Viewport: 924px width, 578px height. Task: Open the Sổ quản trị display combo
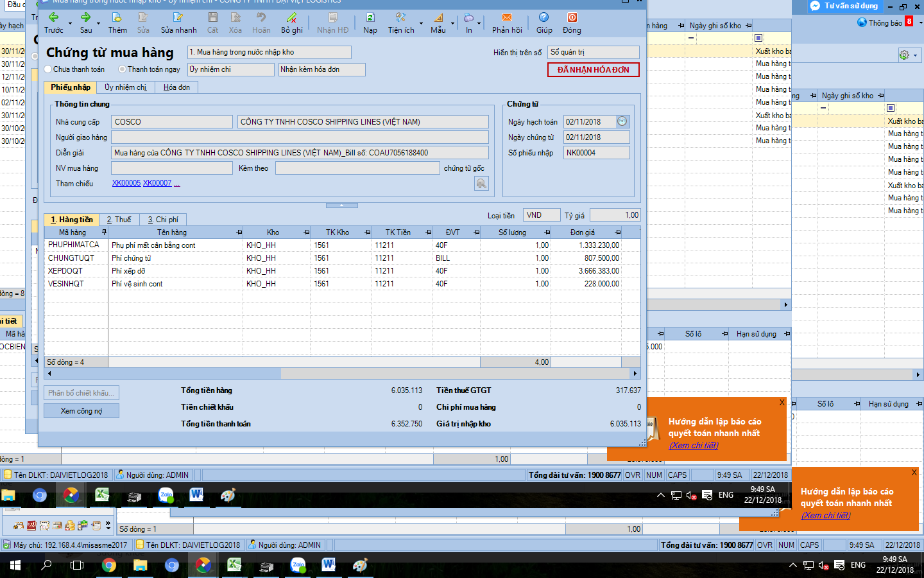[x=594, y=52]
